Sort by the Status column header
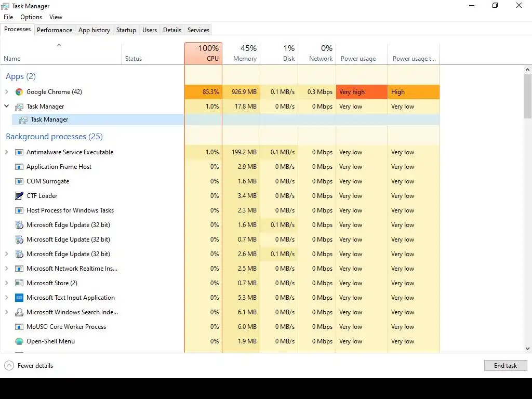 point(153,54)
